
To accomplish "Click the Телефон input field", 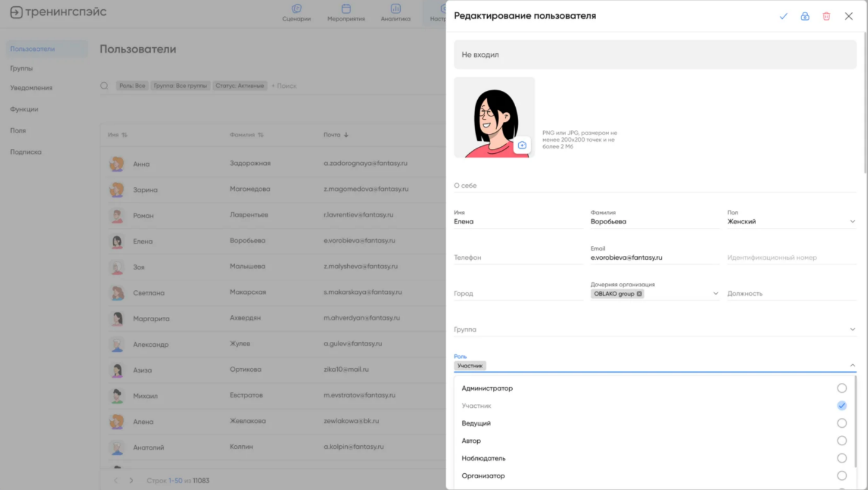I will (518, 258).
